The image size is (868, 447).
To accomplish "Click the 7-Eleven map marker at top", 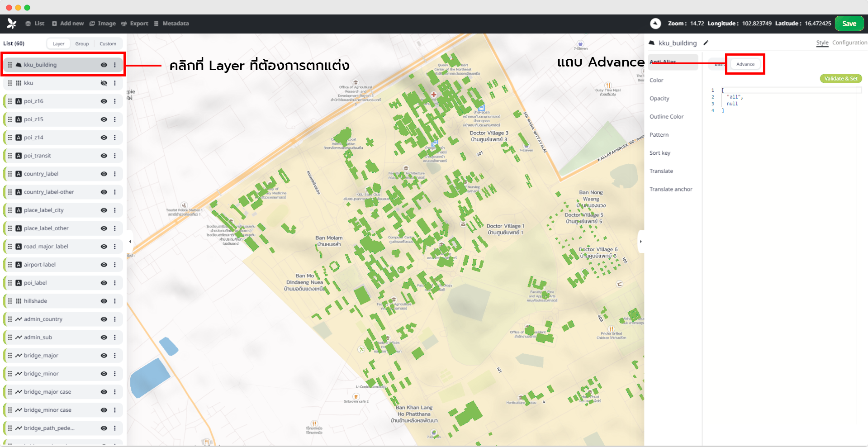I will (580, 44).
